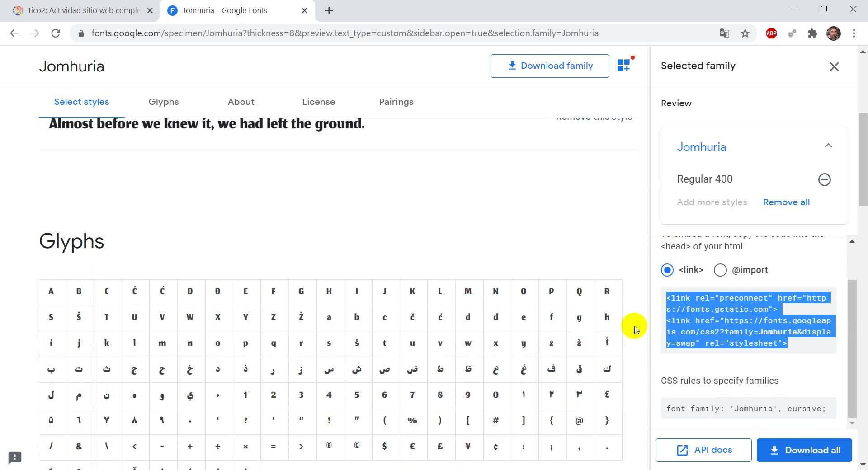The height and width of the screenshot is (470, 868).
Task: Select the glyph A cell
Action: 51,291
